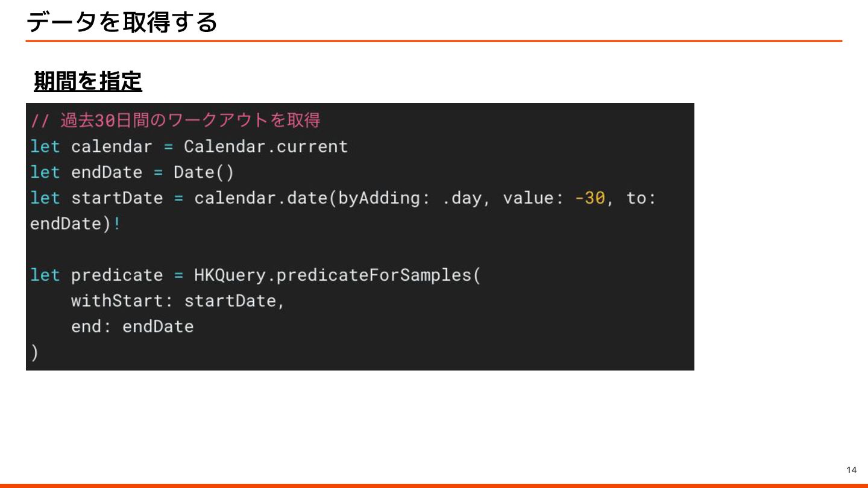Image resolution: width=868 pixels, height=488 pixels.
Task: Click the end: endDate line
Action: (132, 327)
